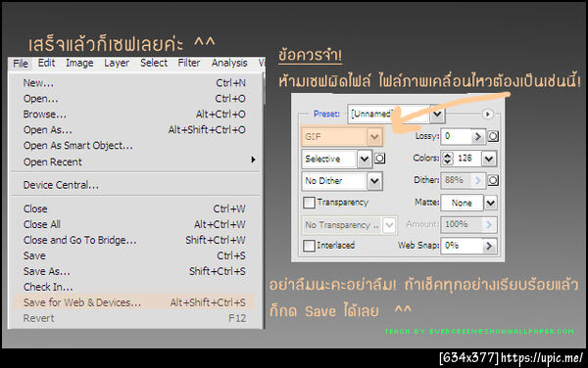Image resolution: width=588 pixels, height=368 pixels.
Task: Click the Lossy value field
Action: (x=456, y=136)
